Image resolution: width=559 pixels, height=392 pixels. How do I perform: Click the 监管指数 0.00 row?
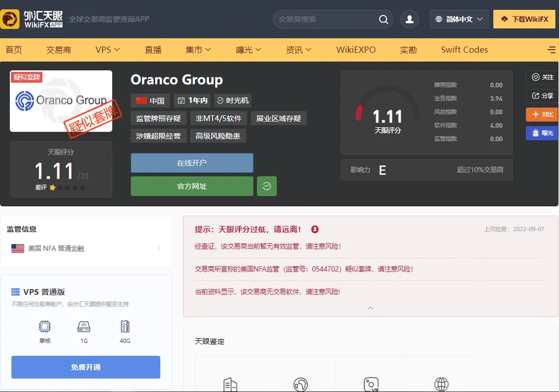pos(468,139)
